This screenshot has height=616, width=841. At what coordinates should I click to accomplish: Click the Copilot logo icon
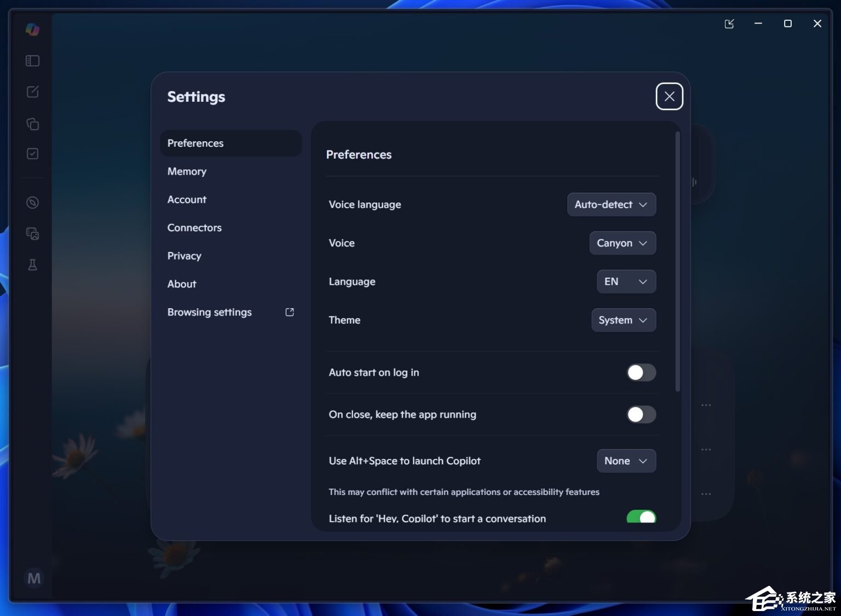pyautogui.click(x=32, y=29)
